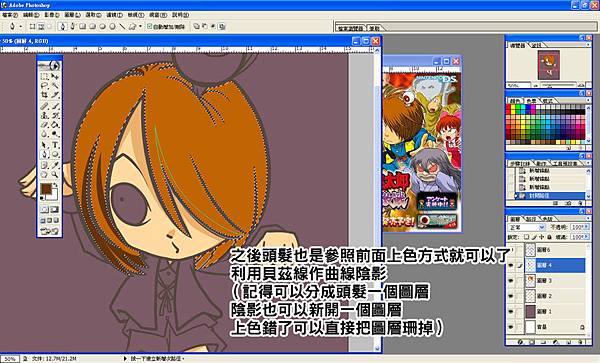Hide 圖層 3 layer via eye icon
Image resolution: width=600 pixels, height=363 pixels.
point(511,280)
